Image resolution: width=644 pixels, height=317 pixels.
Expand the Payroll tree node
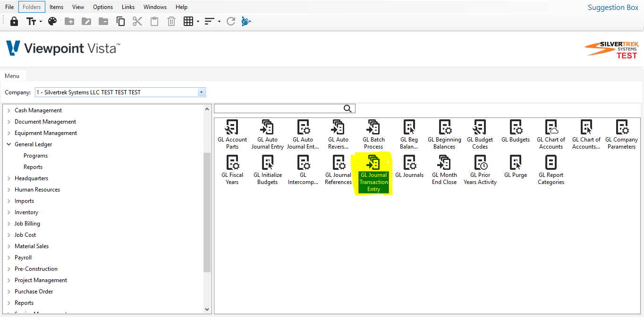[9, 258]
